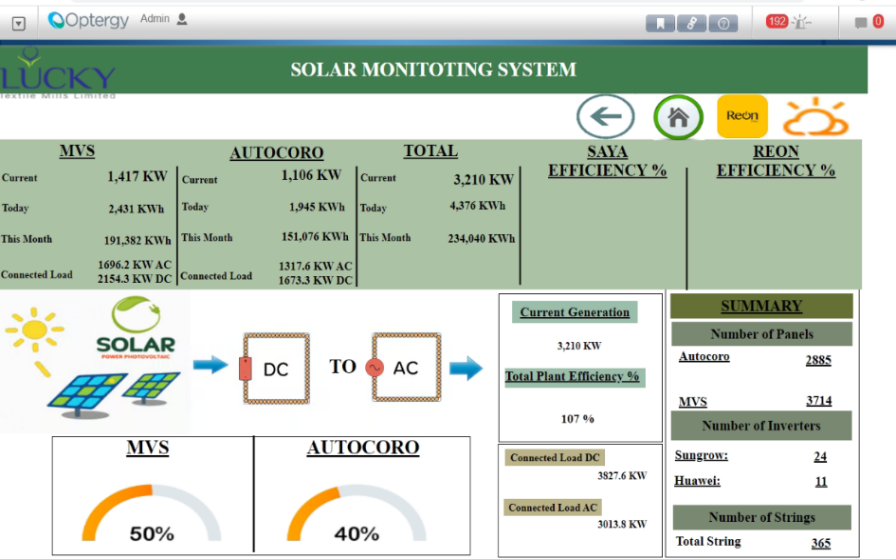Click the Connected Load AC label
This screenshot has height=559, width=896.
(553, 508)
